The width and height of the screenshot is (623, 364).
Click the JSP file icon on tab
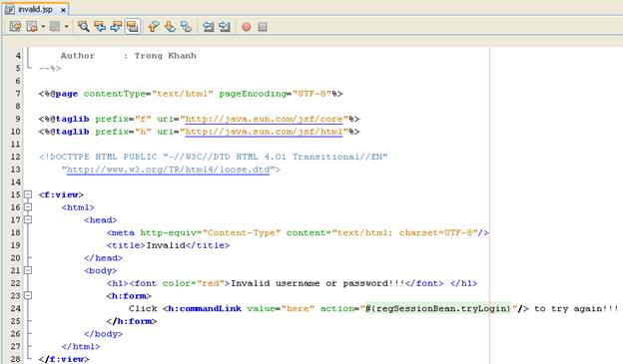[10, 9]
